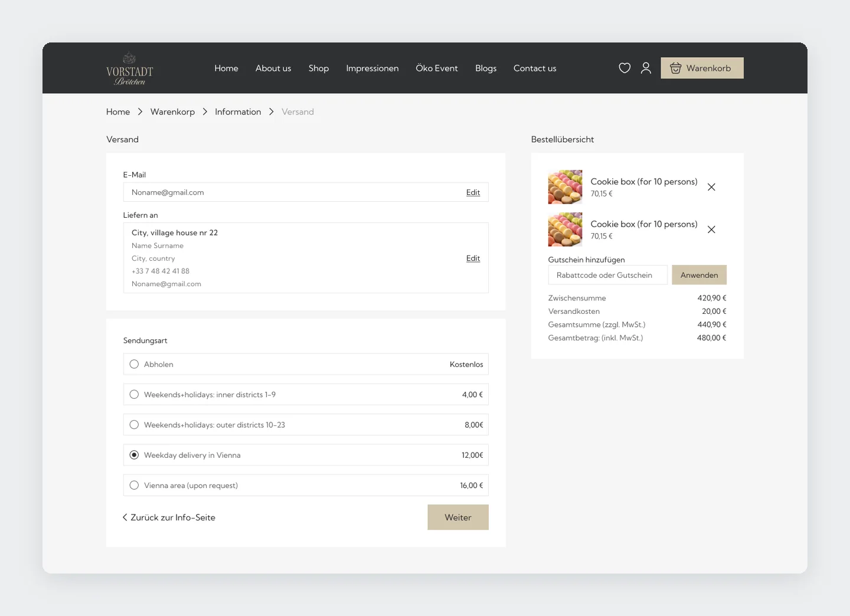Viewport: 850px width, 616px height.
Task: Select the Abholen radio button
Action: [x=134, y=364]
